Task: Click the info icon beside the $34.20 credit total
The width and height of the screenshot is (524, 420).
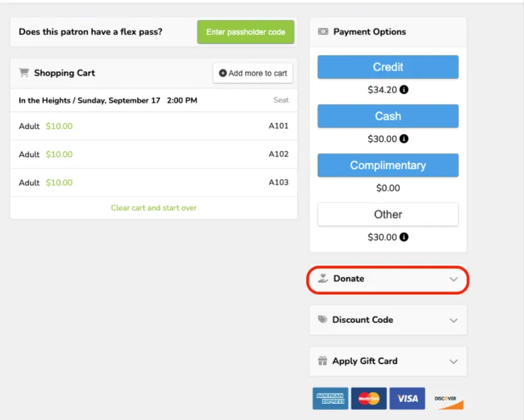Action: point(404,90)
